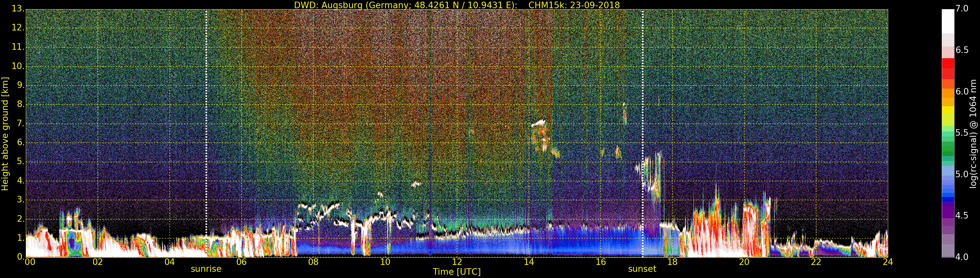Viewport: 980px width, 278px height.
Task: Click the '10' time tick label
Action: pyautogui.click(x=385, y=262)
